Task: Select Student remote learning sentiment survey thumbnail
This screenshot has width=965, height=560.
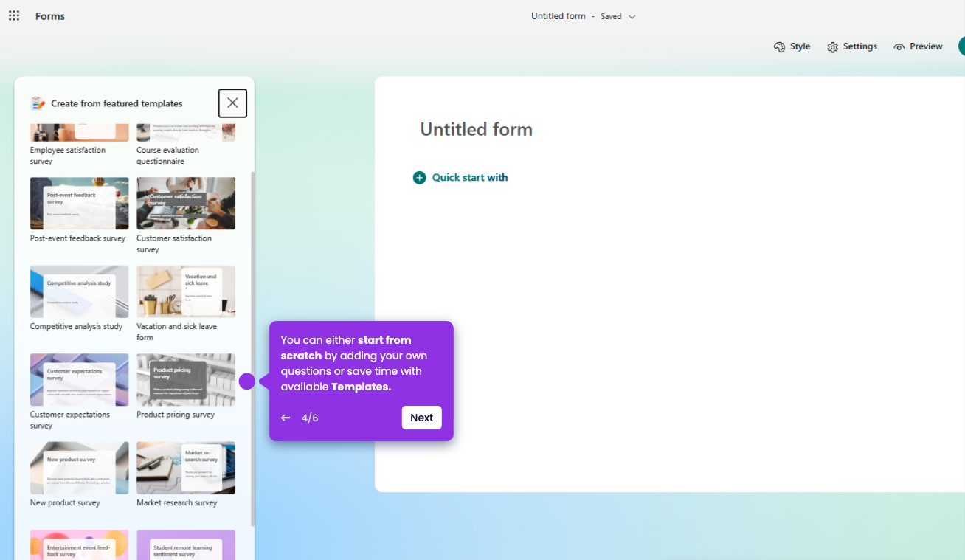Action: [x=186, y=545]
